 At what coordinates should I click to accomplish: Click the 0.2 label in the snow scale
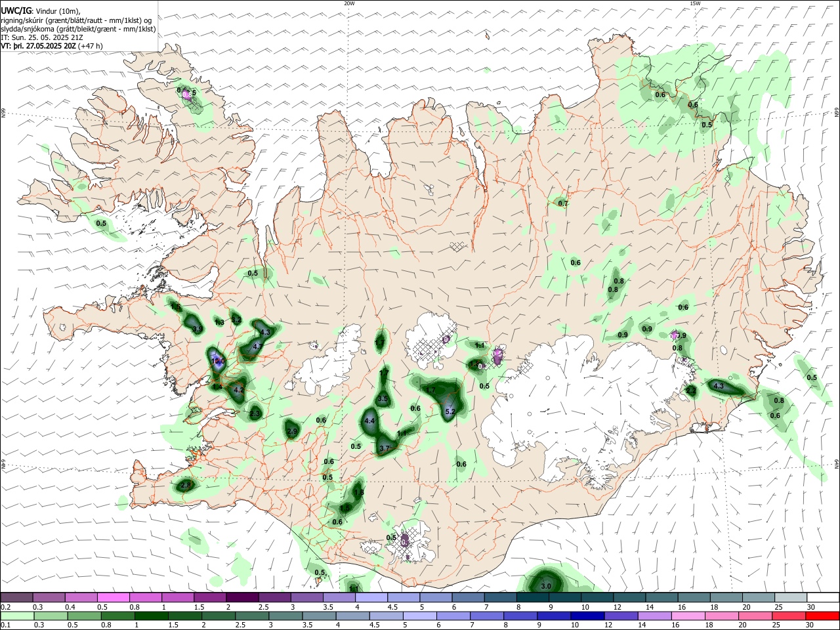point(5,607)
